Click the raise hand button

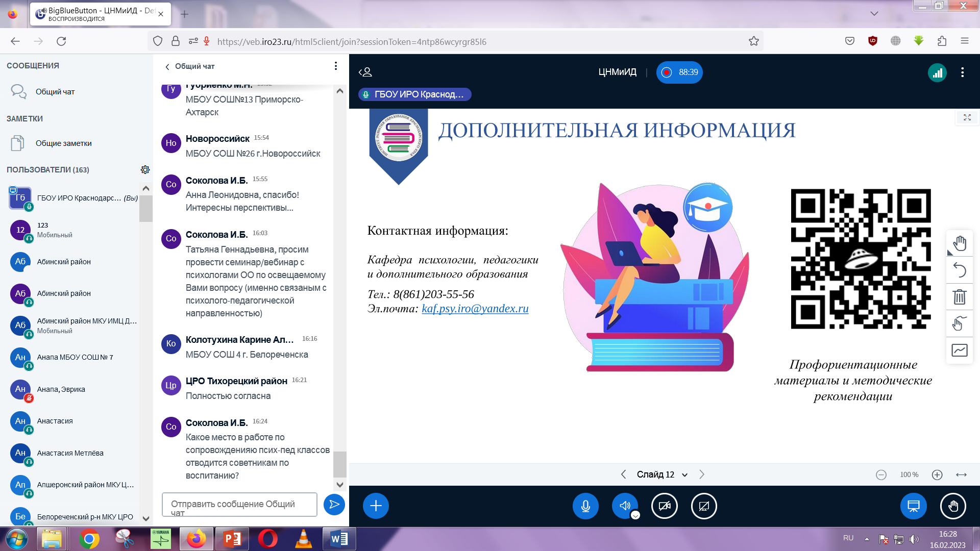pyautogui.click(x=952, y=506)
